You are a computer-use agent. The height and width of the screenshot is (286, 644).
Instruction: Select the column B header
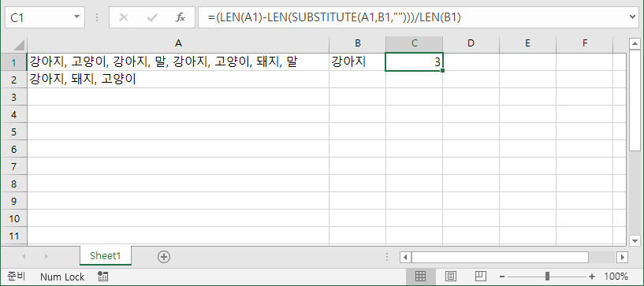[x=357, y=43]
